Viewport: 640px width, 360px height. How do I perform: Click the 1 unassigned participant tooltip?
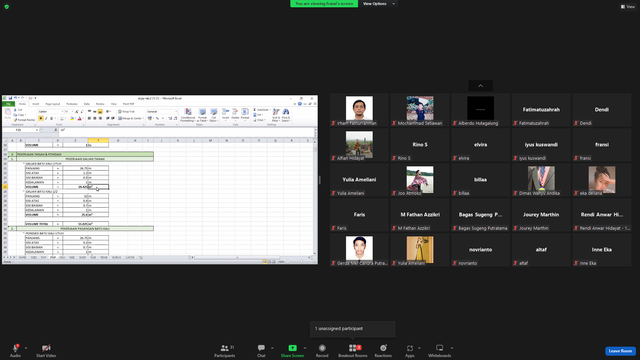(x=353, y=329)
